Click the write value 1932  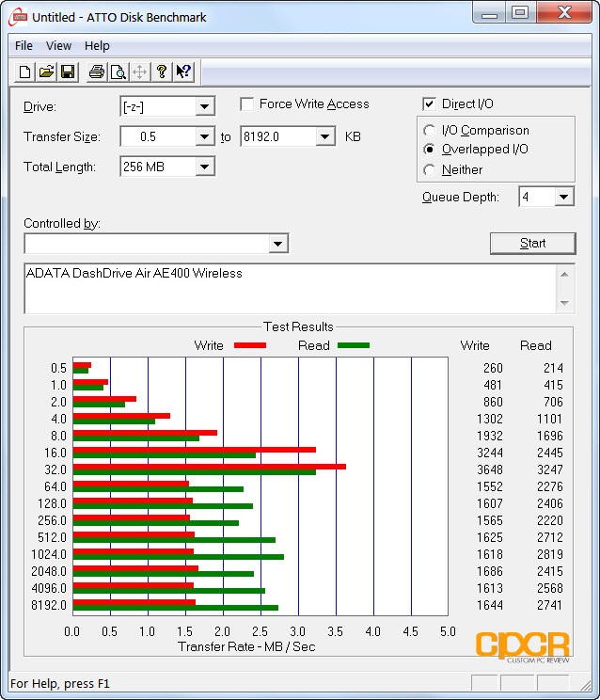pyautogui.click(x=490, y=436)
